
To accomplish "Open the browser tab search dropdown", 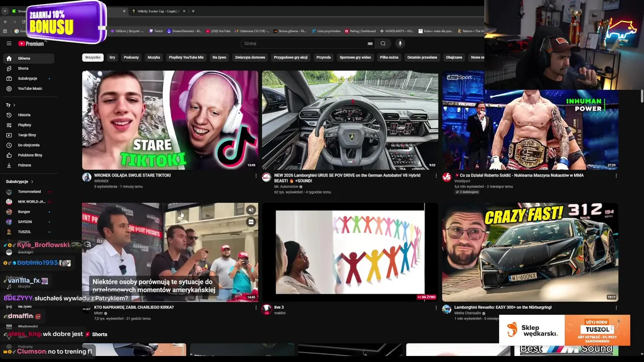I will coord(5,11).
